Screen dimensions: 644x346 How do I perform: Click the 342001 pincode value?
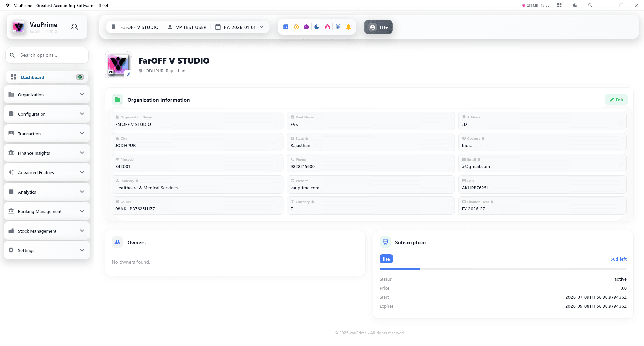pos(122,166)
